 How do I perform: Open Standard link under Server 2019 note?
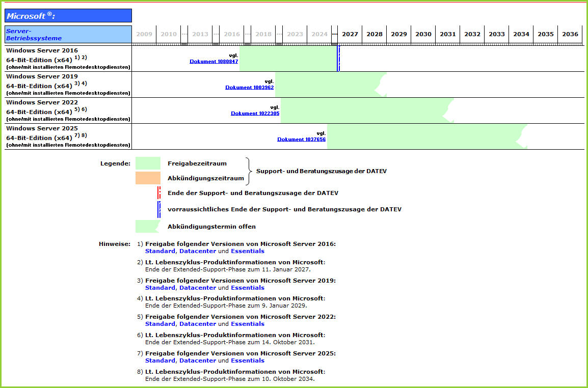click(x=160, y=288)
